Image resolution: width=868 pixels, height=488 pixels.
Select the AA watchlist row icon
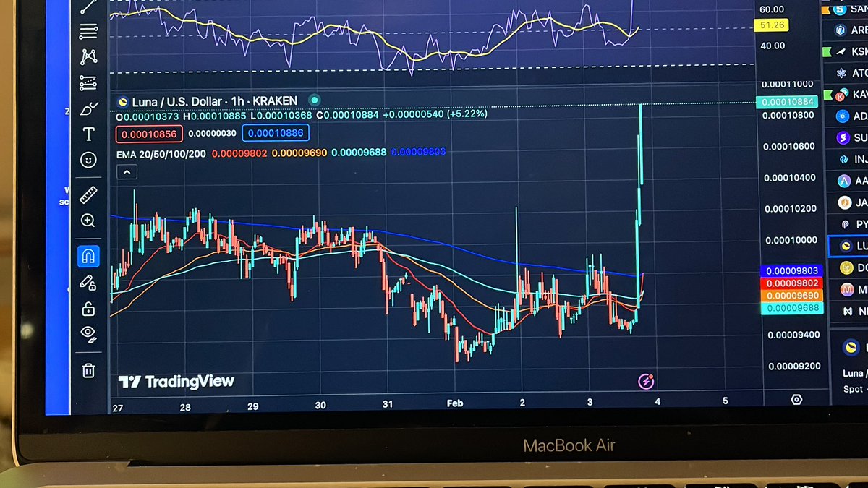pyautogui.click(x=843, y=181)
